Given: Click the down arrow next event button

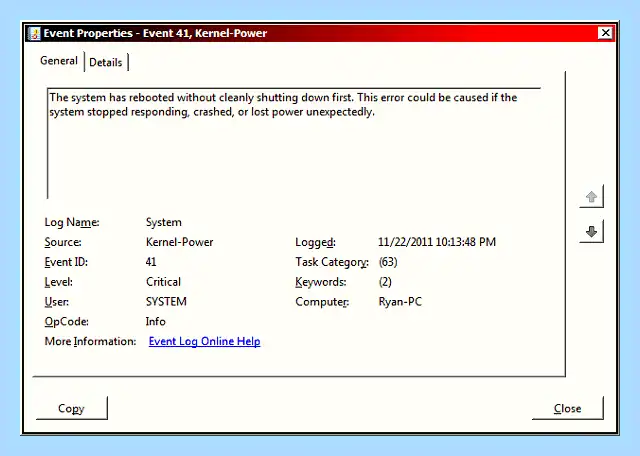Looking at the screenshot, I should coord(591,231).
